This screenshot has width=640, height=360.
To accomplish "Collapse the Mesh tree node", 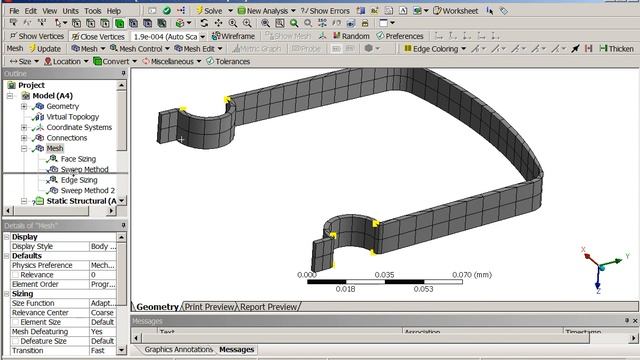I will pyautogui.click(x=24, y=149).
